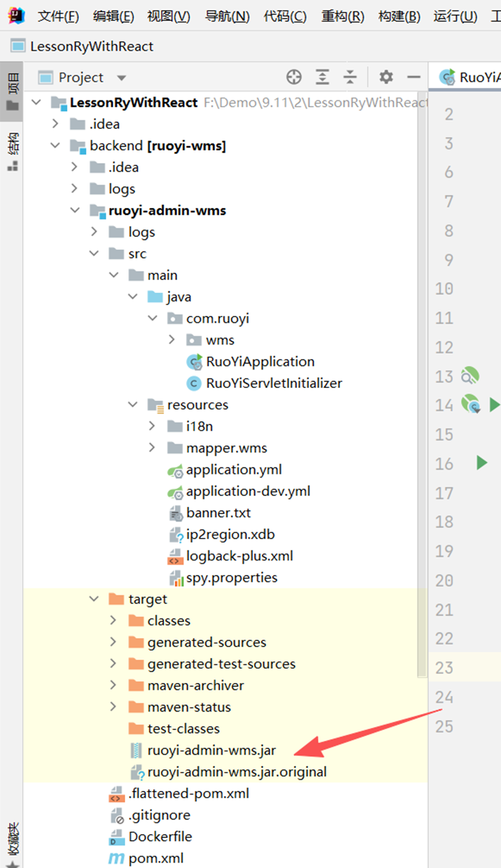Click the Run gutter icon on line 14
This screenshot has height=868, width=501.
tap(496, 405)
